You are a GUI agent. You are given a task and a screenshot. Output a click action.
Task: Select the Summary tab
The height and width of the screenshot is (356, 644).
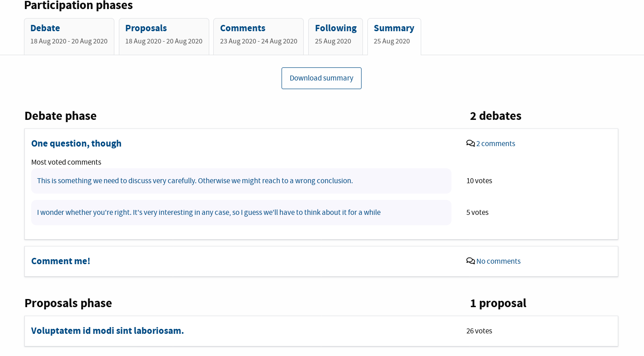394,37
